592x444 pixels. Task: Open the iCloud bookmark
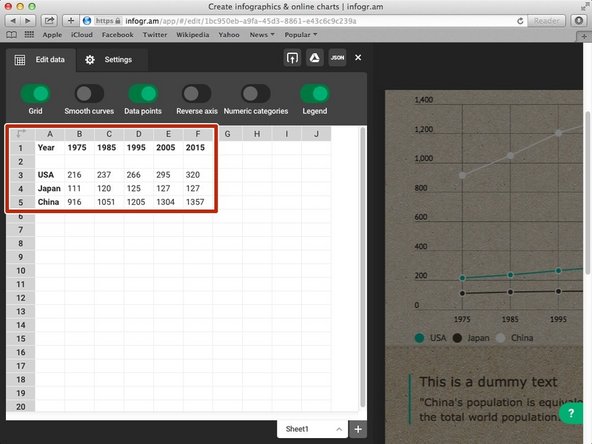click(82, 35)
